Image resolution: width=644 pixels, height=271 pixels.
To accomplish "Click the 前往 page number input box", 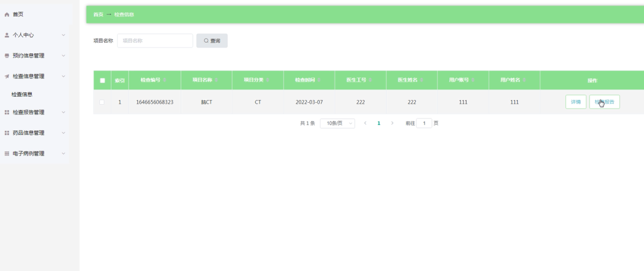I will pos(424,123).
